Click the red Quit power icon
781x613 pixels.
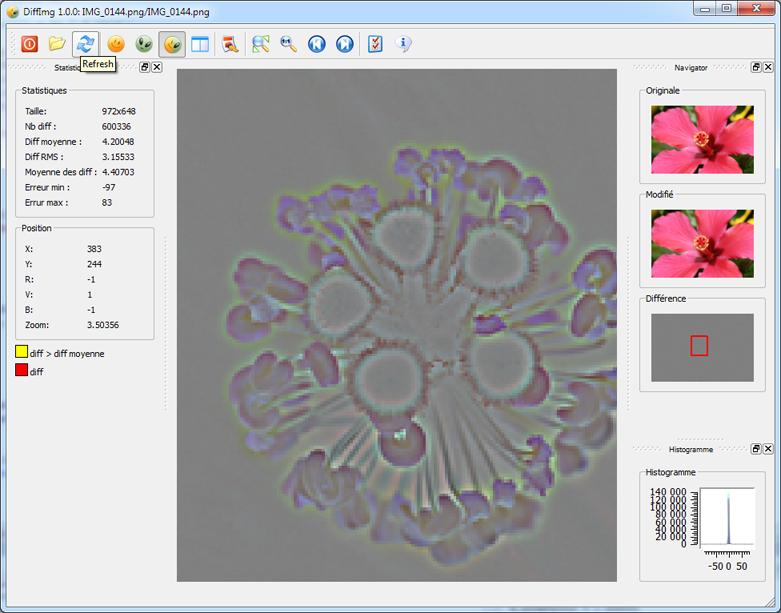click(29, 44)
